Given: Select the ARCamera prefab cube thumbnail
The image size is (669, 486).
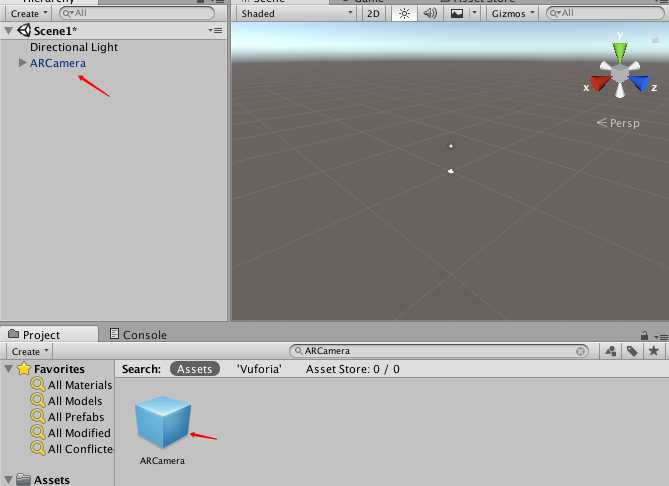Looking at the screenshot, I should 163,422.
